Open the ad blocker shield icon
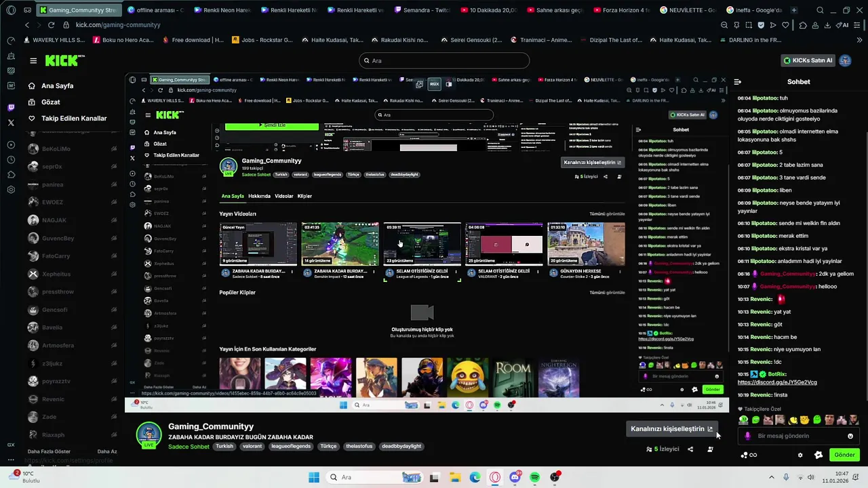868x488 pixels. 761,25
